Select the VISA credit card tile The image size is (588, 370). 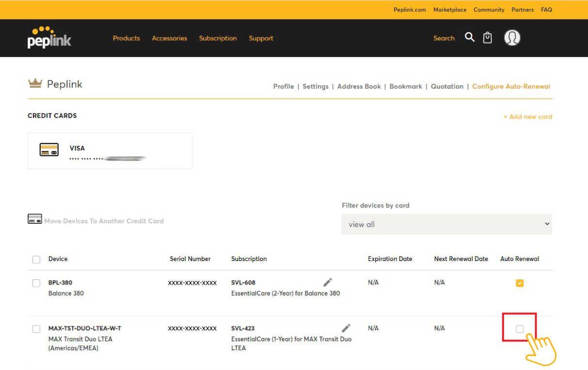(x=110, y=151)
